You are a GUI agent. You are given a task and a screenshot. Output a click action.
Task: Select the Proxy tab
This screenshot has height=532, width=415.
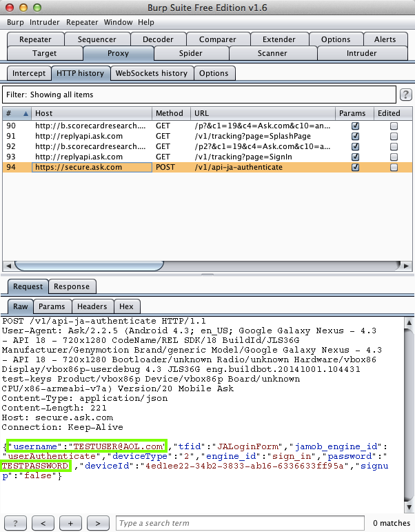[118, 53]
